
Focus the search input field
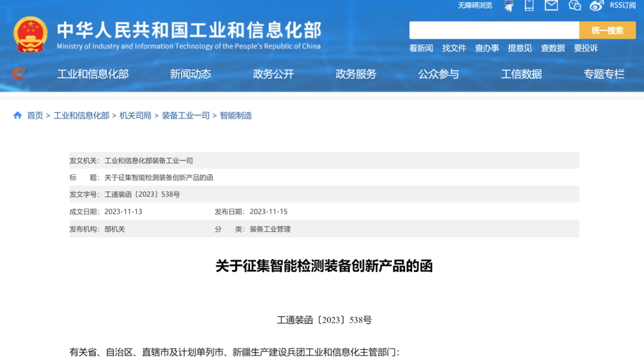point(494,30)
